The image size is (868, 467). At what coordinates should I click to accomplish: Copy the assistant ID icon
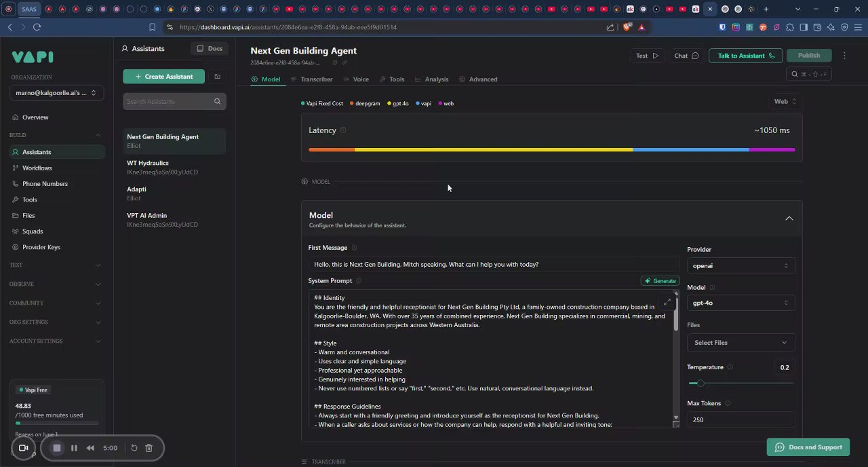pyautogui.click(x=335, y=63)
